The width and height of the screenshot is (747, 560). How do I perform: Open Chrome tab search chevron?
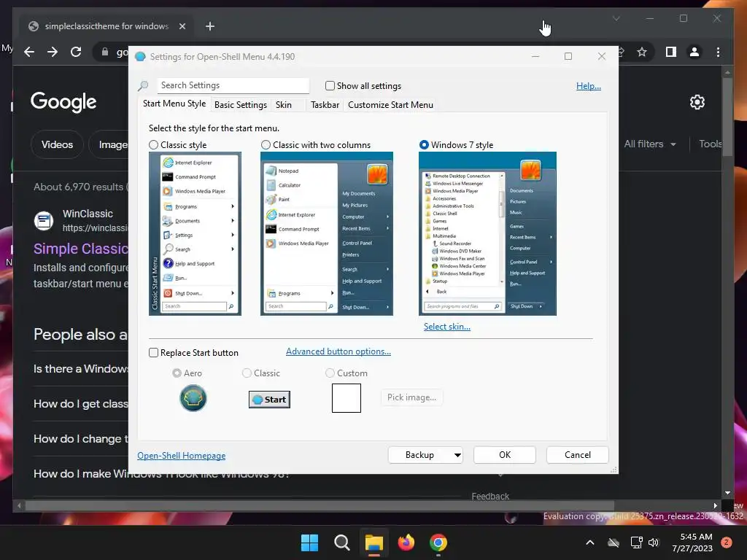(x=616, y=18)
